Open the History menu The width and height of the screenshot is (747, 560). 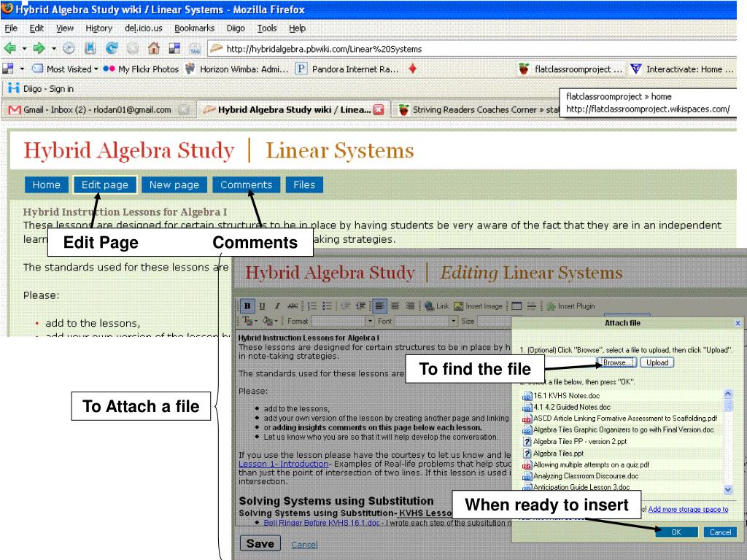98,28
